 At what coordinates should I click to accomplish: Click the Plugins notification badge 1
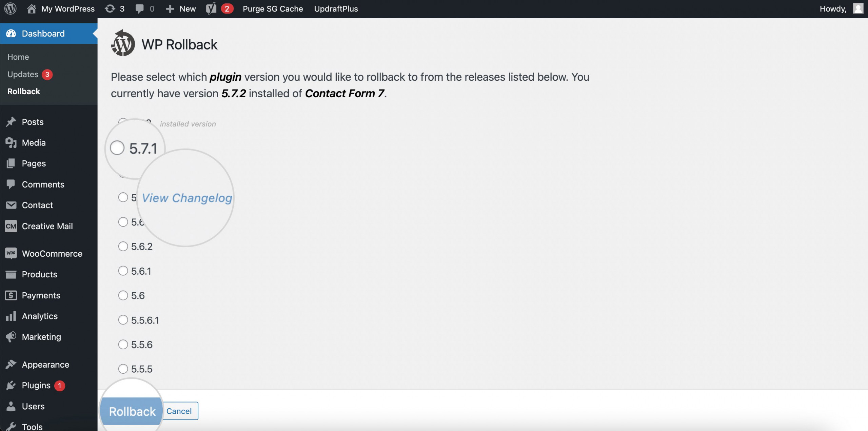[x=60, y=386]
